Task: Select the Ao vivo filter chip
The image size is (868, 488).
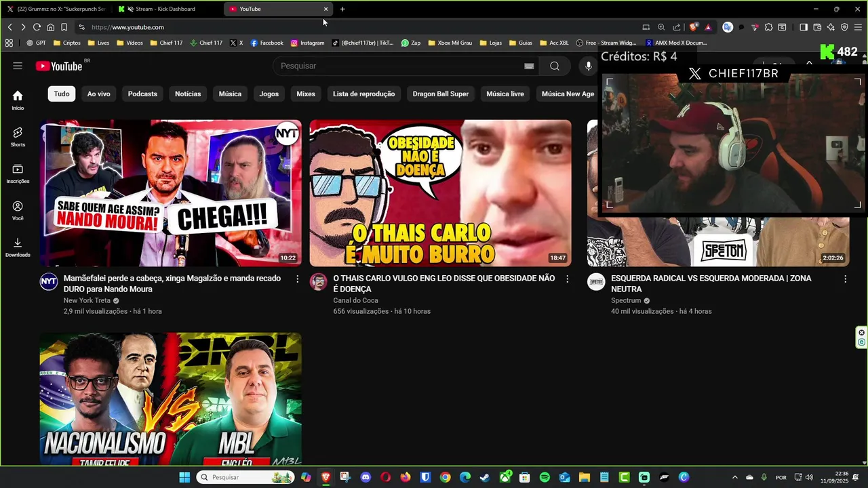Action: pyautogui.click(x=98, y=94)
